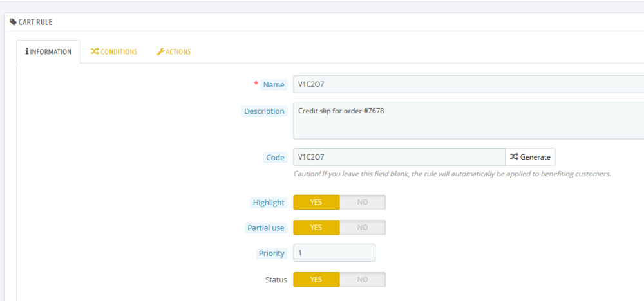Image resolution: width=644 pixels, height=301 pixels.
Task: Click the info icon on Information tab
Action: (27, 52)
